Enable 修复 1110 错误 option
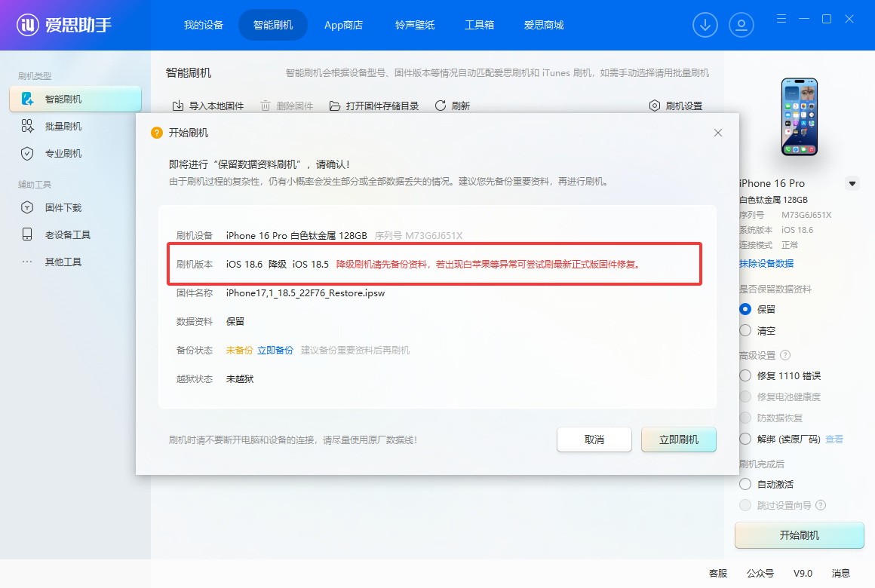The image size is (875, 588). 745,375
